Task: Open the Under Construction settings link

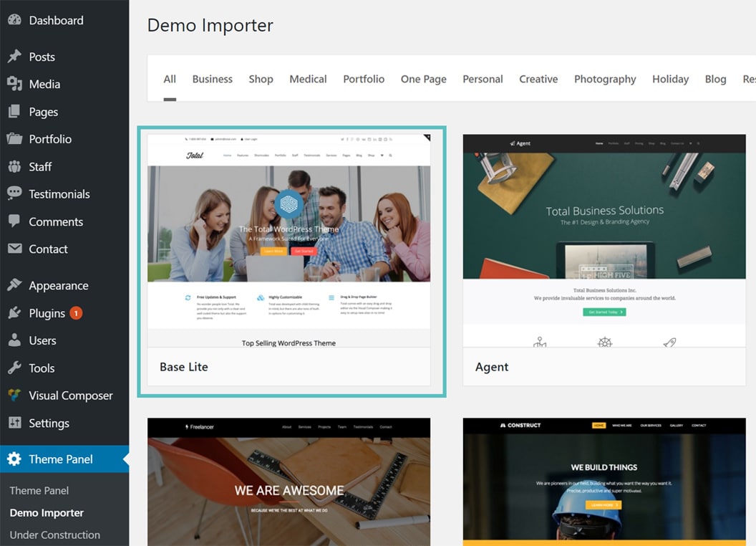Action: [x=55, y=535]
